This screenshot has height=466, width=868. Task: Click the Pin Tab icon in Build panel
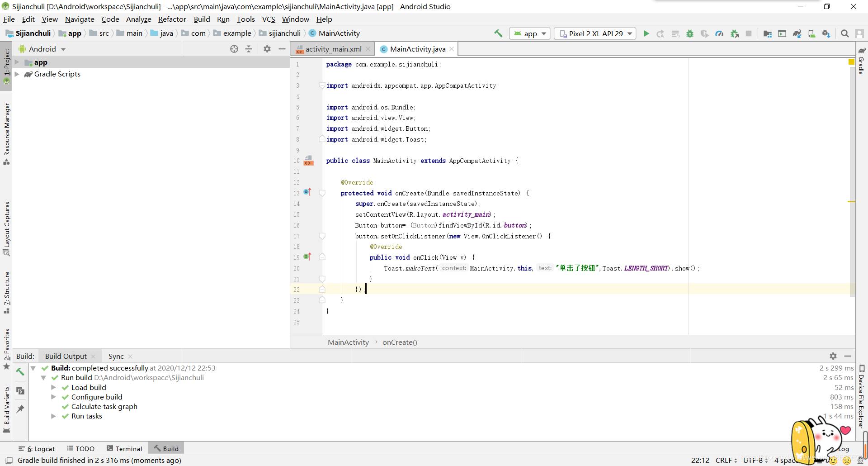click(x=20, y=409)
